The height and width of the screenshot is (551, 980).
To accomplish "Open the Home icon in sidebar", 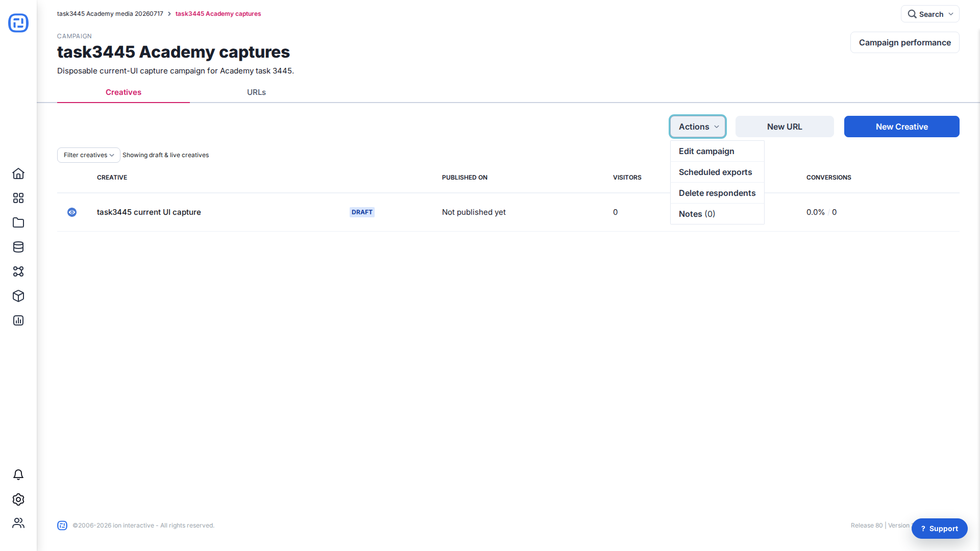I will (18, 173).
